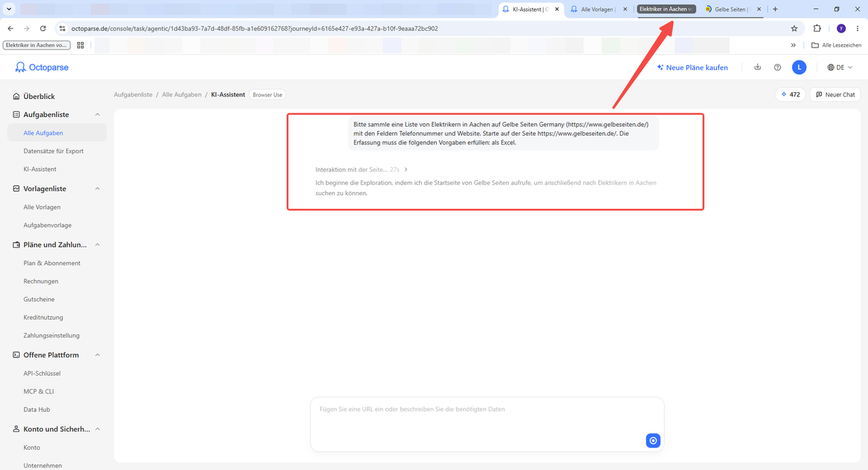Viewport: 868px width, 470px height.
Task: Click the 'Browser Use' tag
Action: 267,95
